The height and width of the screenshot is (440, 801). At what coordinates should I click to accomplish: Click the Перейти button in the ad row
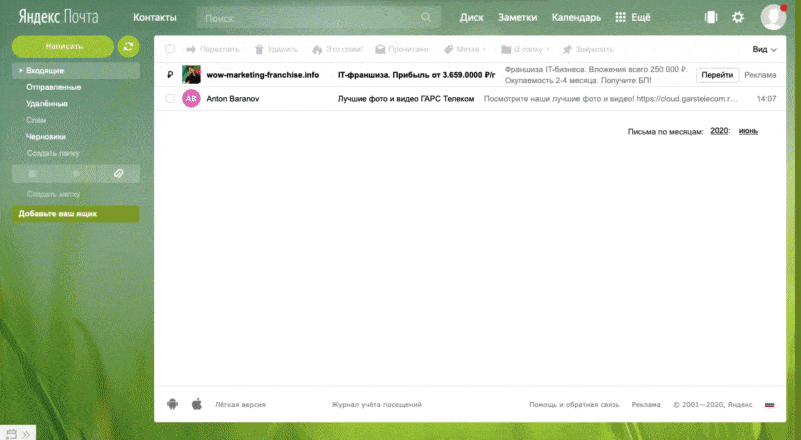pos(717,75)
